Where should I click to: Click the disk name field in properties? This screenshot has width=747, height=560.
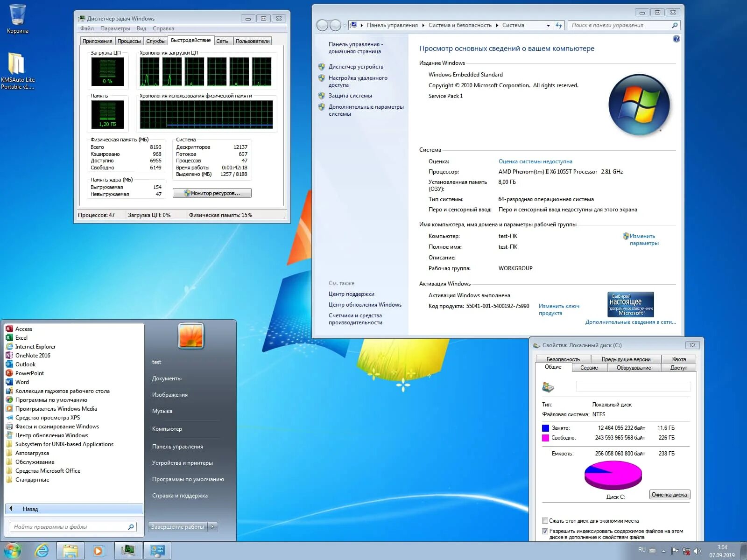tap(633, 386)
